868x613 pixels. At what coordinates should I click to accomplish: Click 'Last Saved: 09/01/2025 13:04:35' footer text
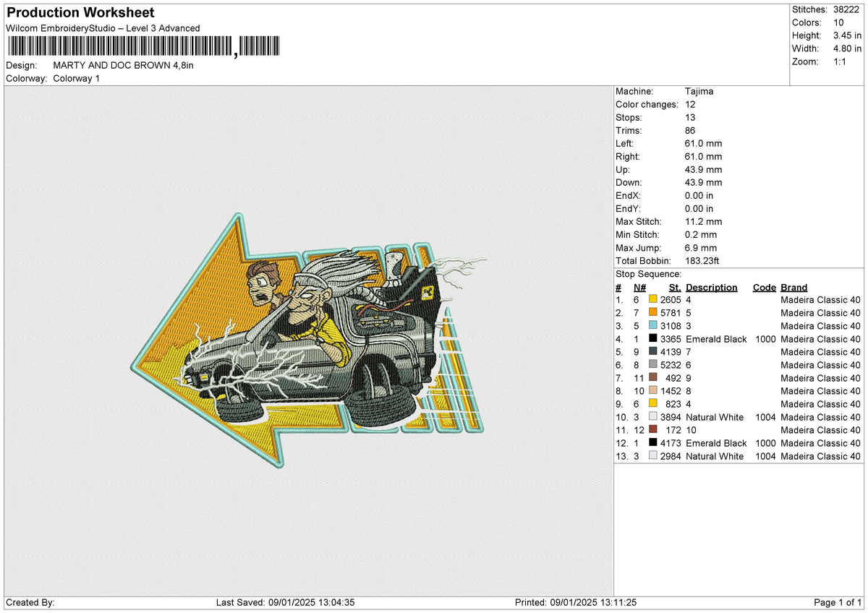(285, 603)
